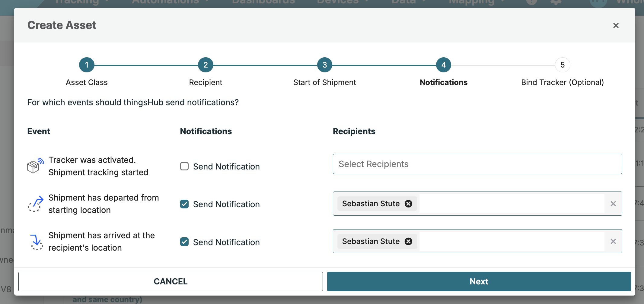644x304 pixels.
Task: Go to step 1 Asset Class
Action: [x=87, y=65]
